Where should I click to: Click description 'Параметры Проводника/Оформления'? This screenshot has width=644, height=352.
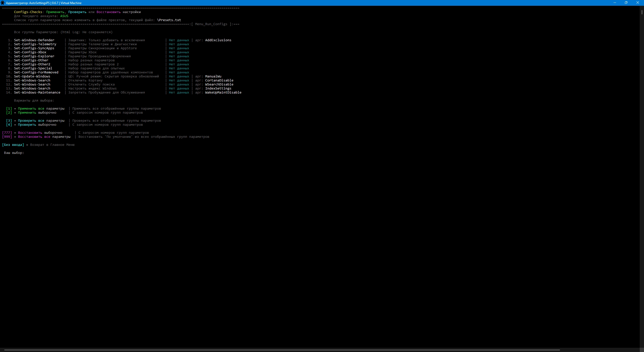coord(100,56)
